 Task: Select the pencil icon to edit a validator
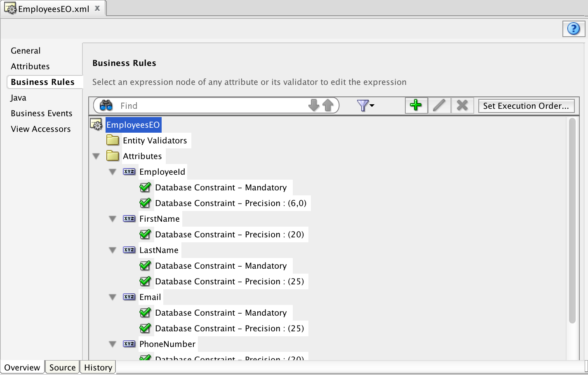pyautogui.click(x=439, y=105)
